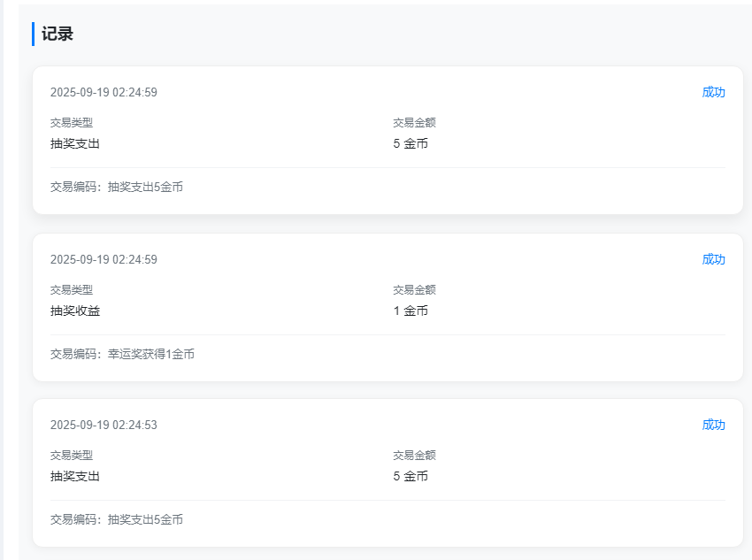The width and height of the screenshot is (752, 560).
Task: Click 抽奖支出5金币 code in the 02:24:53 record
Action: [x=145, y=519]
